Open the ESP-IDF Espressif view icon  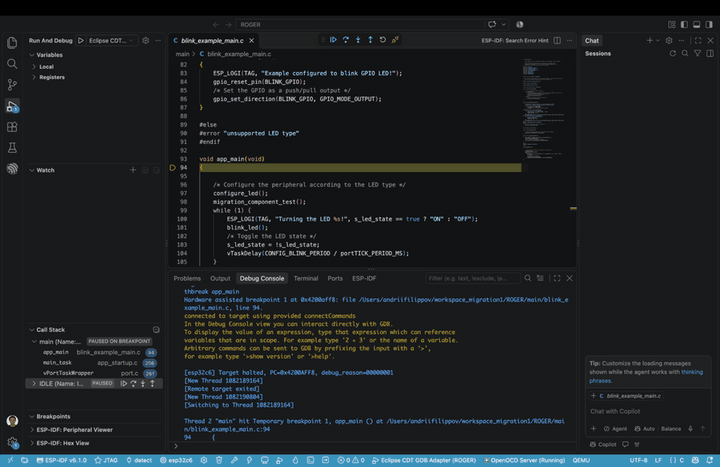(12, 169)
